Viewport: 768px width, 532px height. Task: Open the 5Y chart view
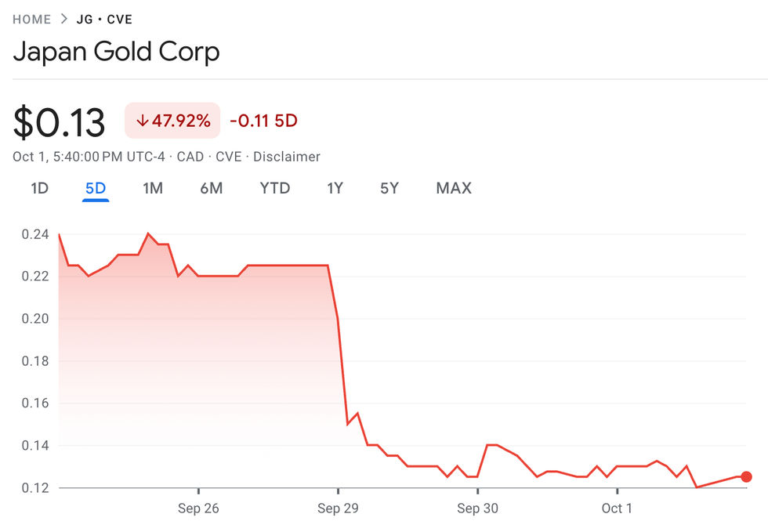389,188
